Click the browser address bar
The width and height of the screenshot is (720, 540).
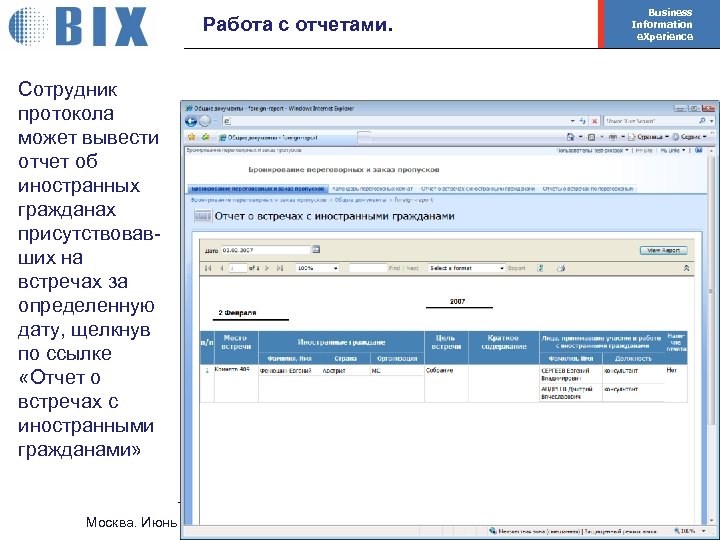[x=396, y=121]
